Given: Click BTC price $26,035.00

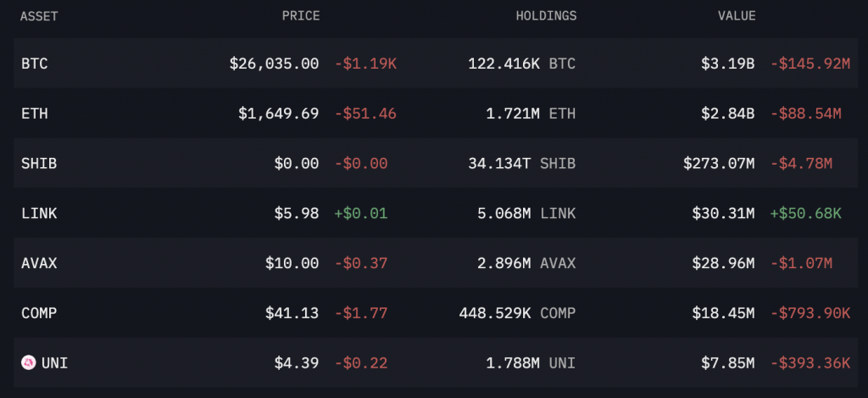Looking at the screenshot, I should coord(274,64).
